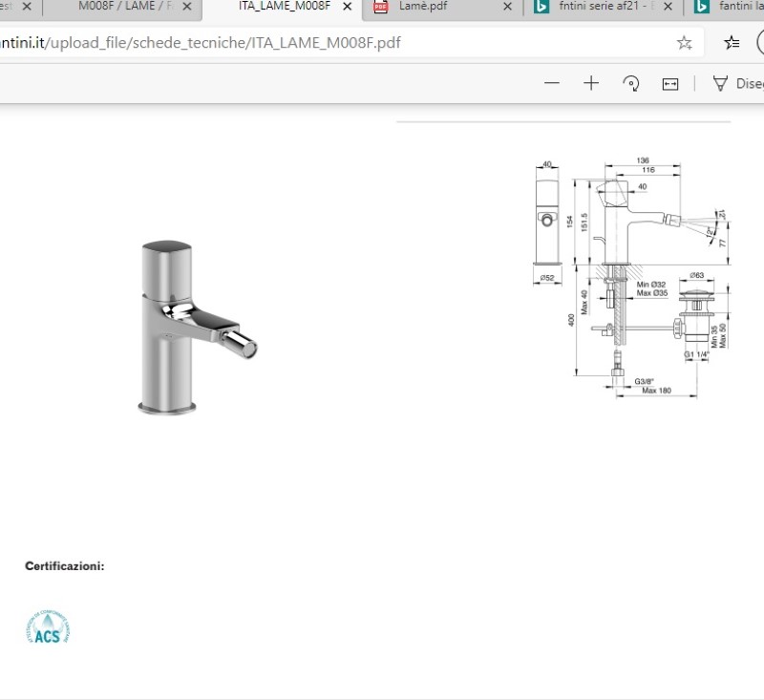Close the ITA_LAME_M008F tab
The width and height of the screenshot is (764, 700).
pyautogui.click(x=347, y=7)
